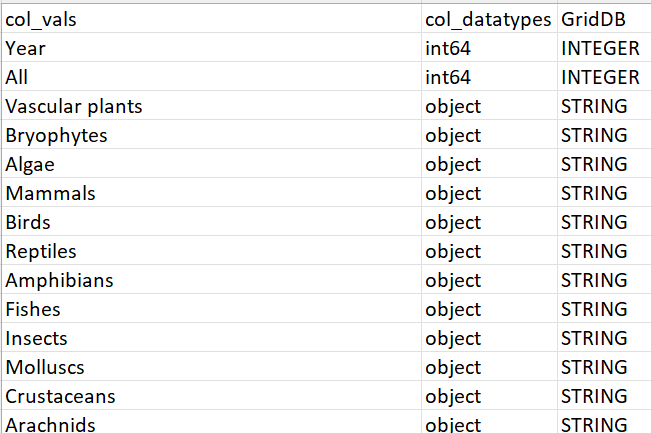The image size is (651, 433).
Task: Click the col_datatypes header cell
Action: pos(487,19)
